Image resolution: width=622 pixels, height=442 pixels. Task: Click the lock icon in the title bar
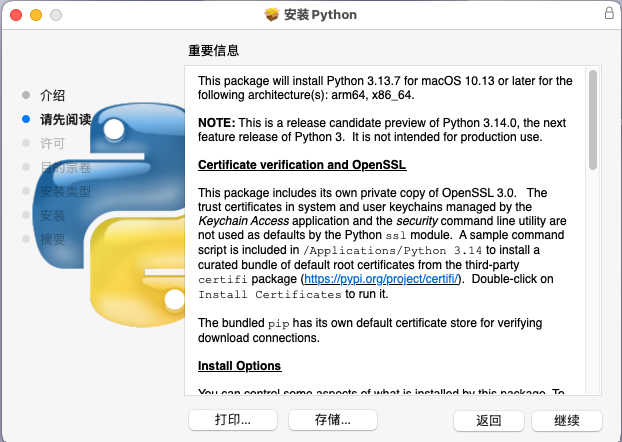pos(609,14)
